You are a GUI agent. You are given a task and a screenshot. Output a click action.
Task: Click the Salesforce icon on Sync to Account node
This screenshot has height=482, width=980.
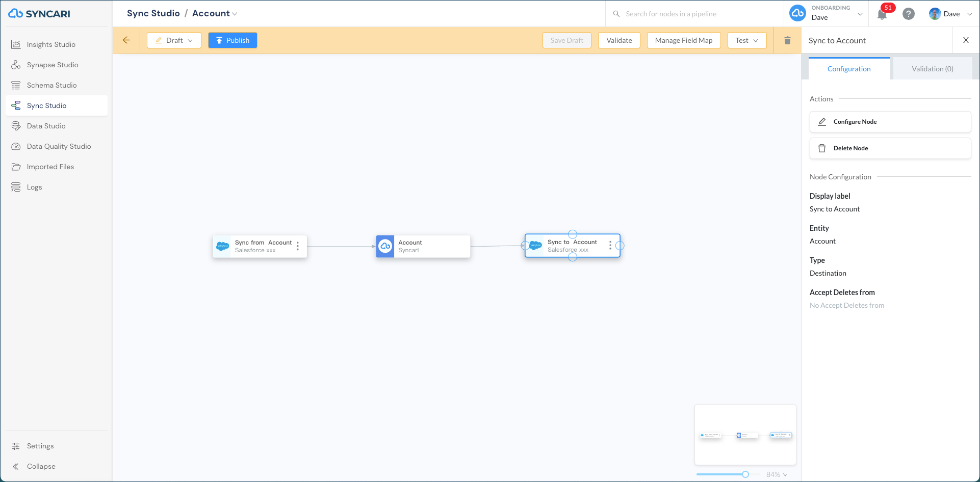(535, 246)
